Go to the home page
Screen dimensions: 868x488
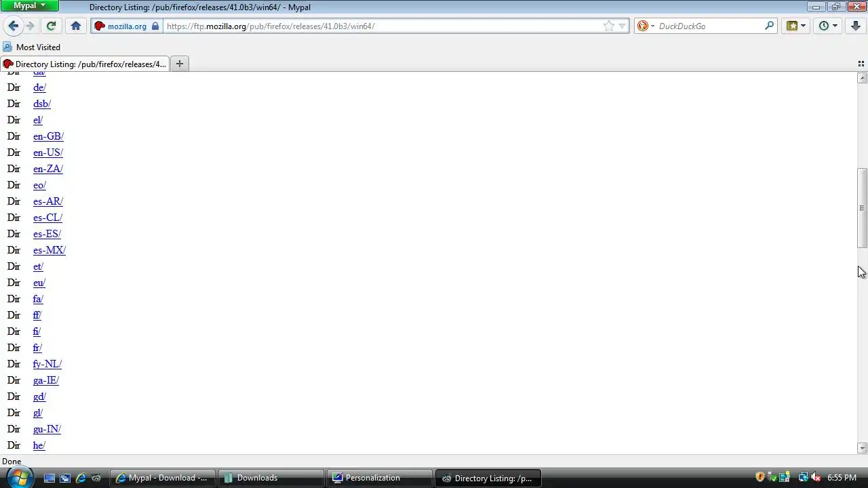[76, 26]
